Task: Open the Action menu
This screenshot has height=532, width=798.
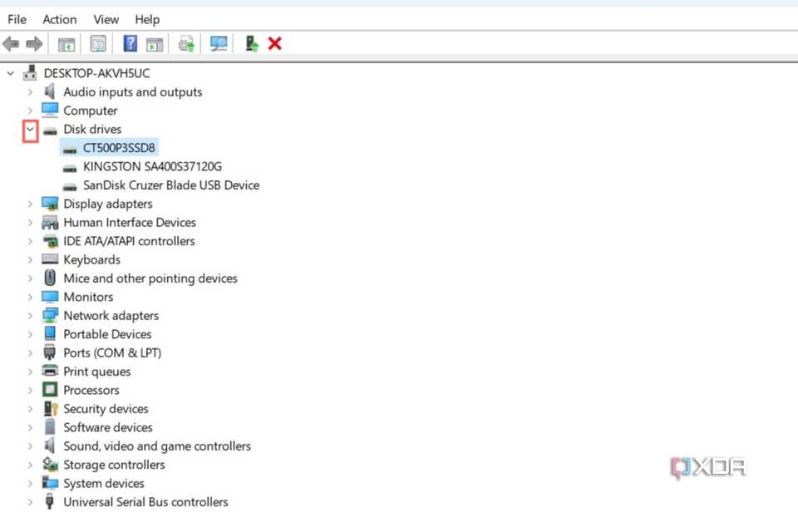Action: point(60,19)
